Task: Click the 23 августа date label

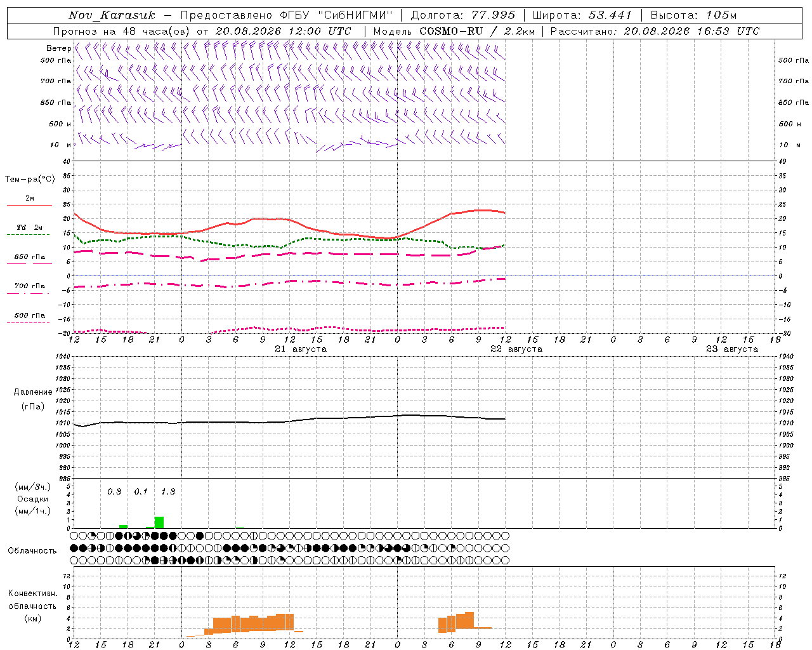Action: [732, 349]
